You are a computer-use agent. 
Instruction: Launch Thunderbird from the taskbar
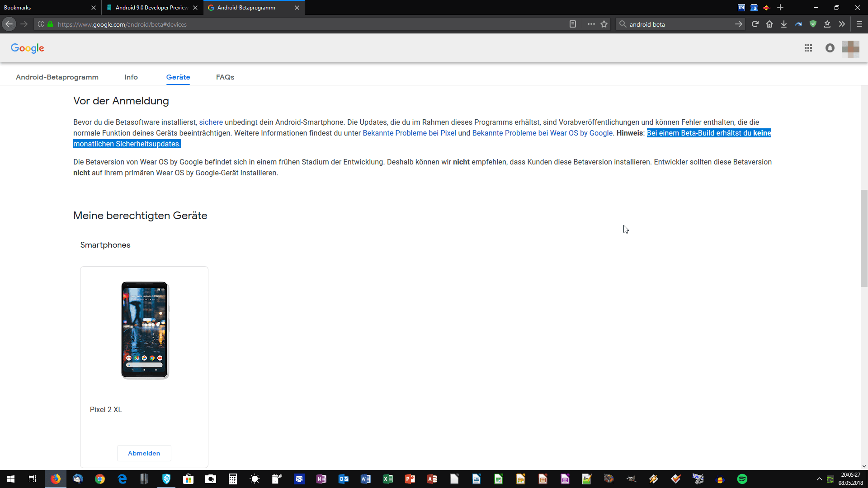point(78,479)
